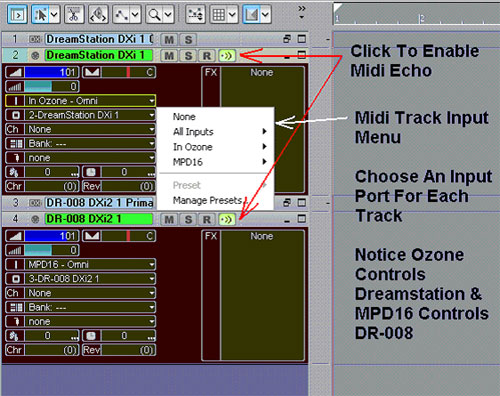
Task: Expand the 3-DR-008 DXi2 1 output dropdown
Action: coord(80,279)
